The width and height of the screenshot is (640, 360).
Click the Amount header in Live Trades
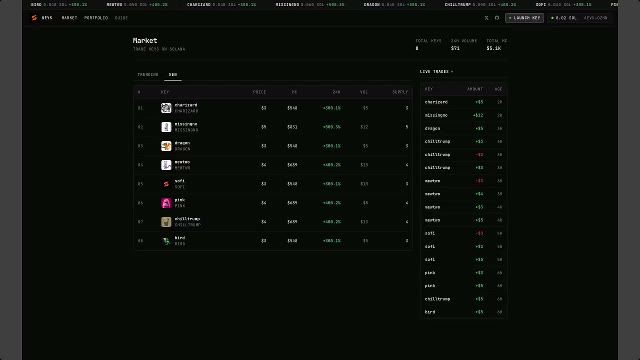coord(475,89)
